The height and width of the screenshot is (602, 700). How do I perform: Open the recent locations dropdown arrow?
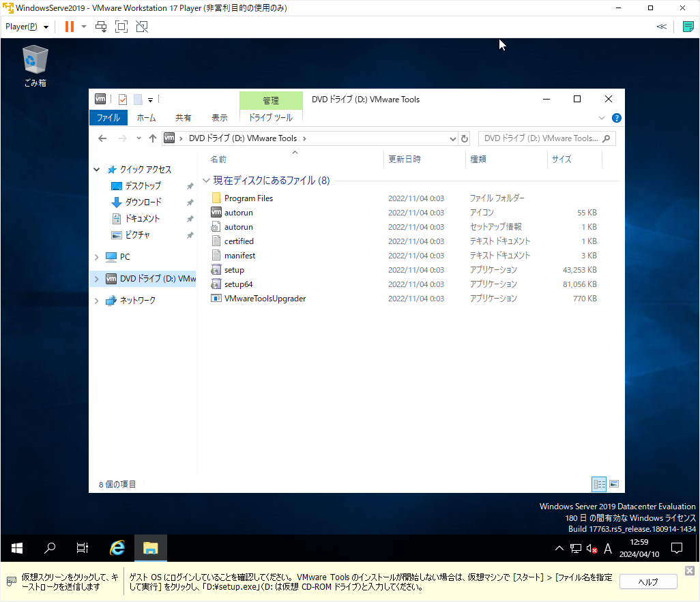pyautogui.click(x=138, y=138)
